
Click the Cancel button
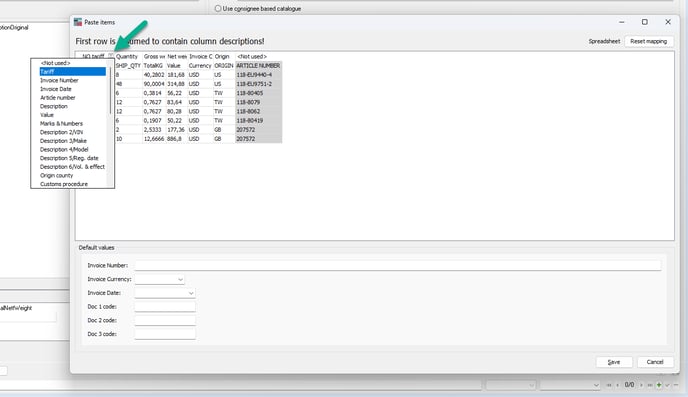[655, 362]
